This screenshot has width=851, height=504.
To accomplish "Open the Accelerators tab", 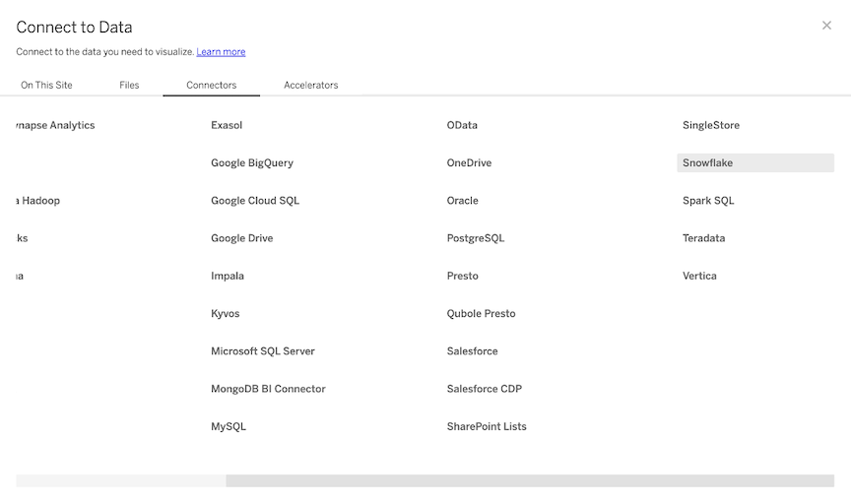I will [x=310, y=86].
